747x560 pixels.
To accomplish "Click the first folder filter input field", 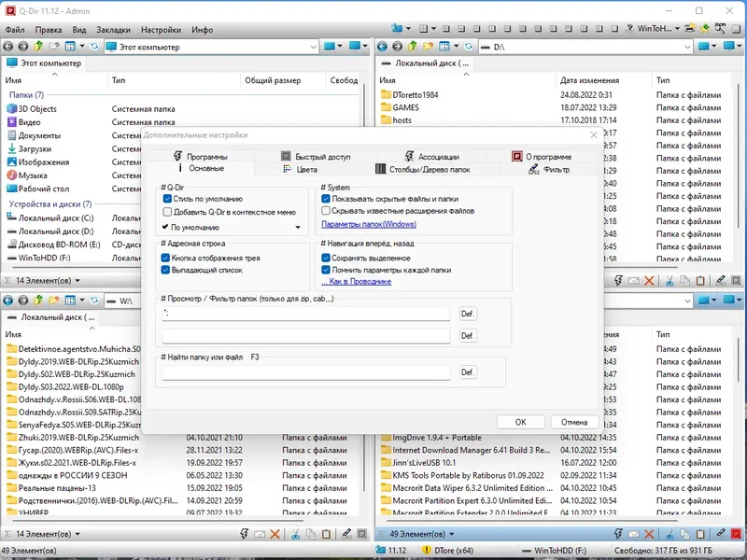I will 306,314.
